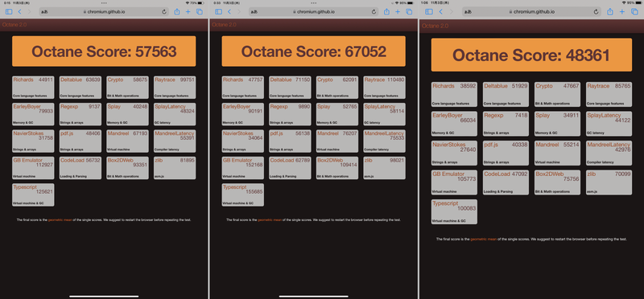Open EarleyBoyer tile showing 79933
The height and width of the screenshot is (299, 644).
click(x=33, y=114)
